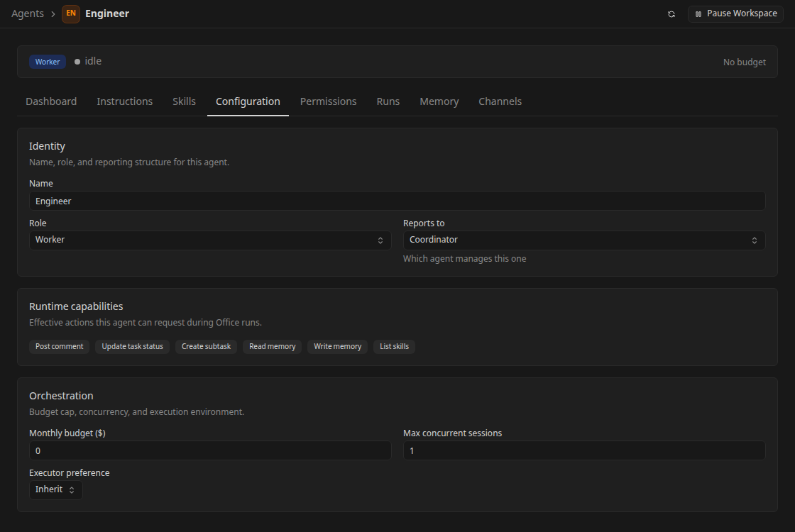Open the Reports to dropdown
The image size is (795, 532).
point(584,240)
